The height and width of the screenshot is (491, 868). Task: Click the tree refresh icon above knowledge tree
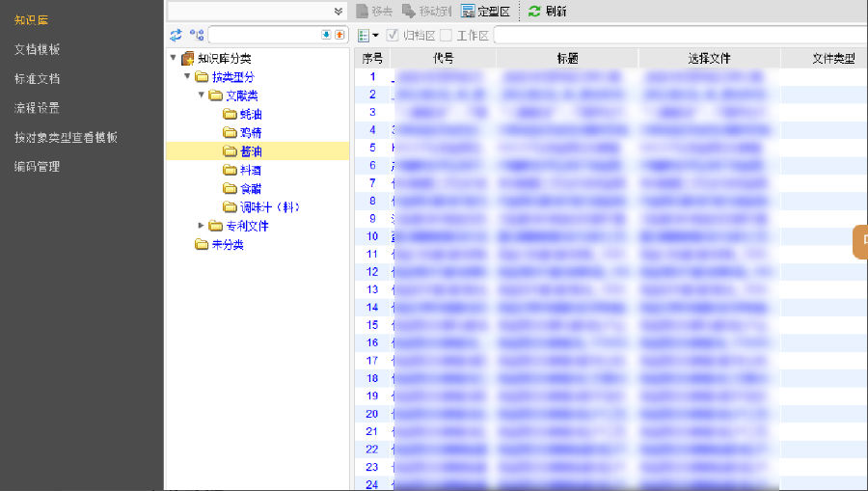pos(176,36)
